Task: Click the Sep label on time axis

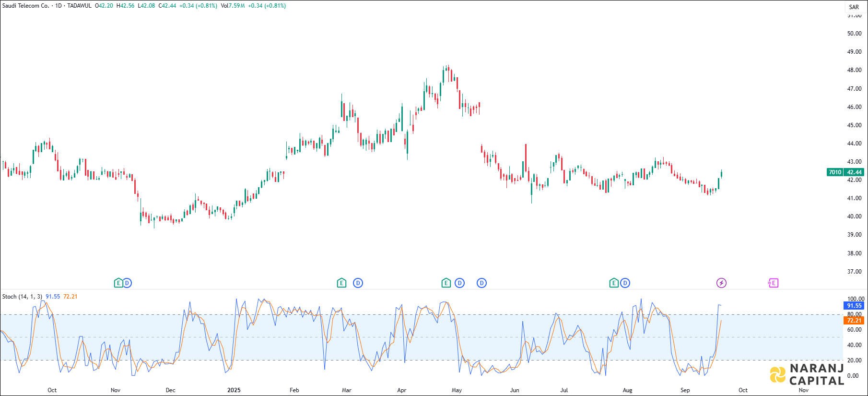Action: 685,390
